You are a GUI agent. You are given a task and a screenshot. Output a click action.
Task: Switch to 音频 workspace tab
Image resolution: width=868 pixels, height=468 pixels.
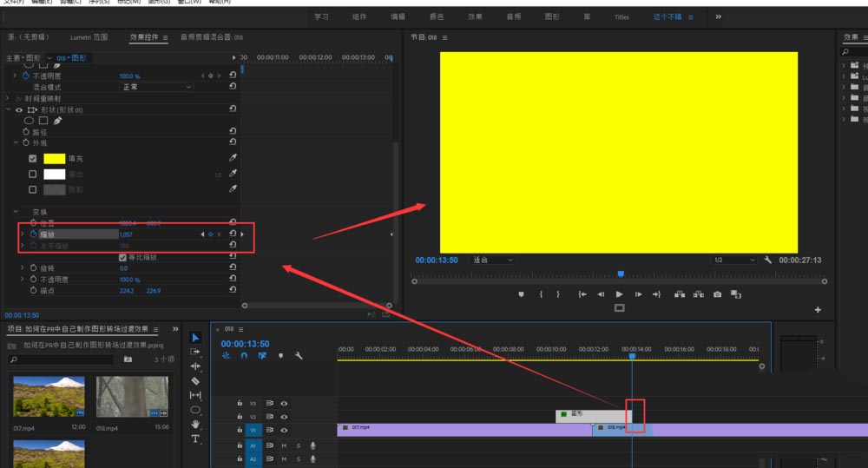(x=513, y=16)
